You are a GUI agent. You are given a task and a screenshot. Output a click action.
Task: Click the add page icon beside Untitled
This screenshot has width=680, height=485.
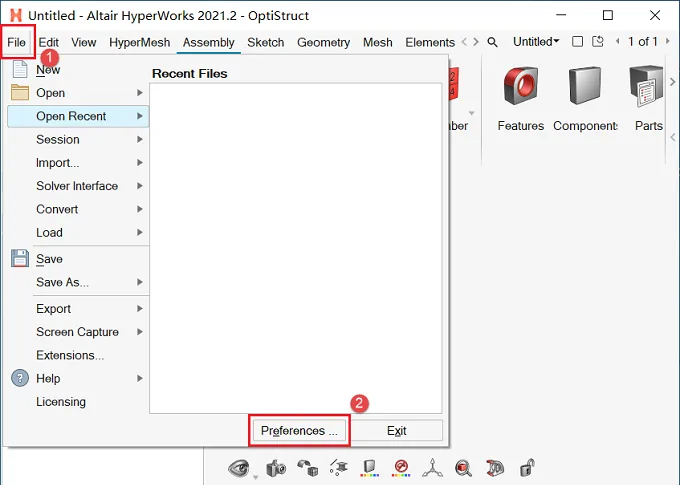click(598, 42)
